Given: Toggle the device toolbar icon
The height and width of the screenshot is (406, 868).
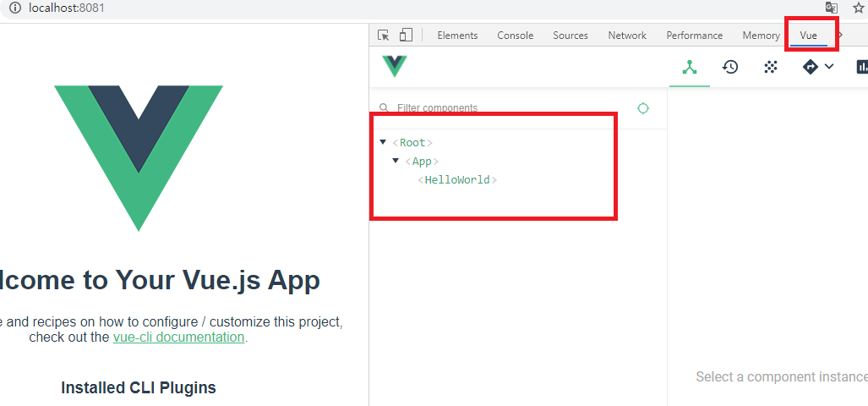Looking at the screenshot, I should click(x=407, y=35).
